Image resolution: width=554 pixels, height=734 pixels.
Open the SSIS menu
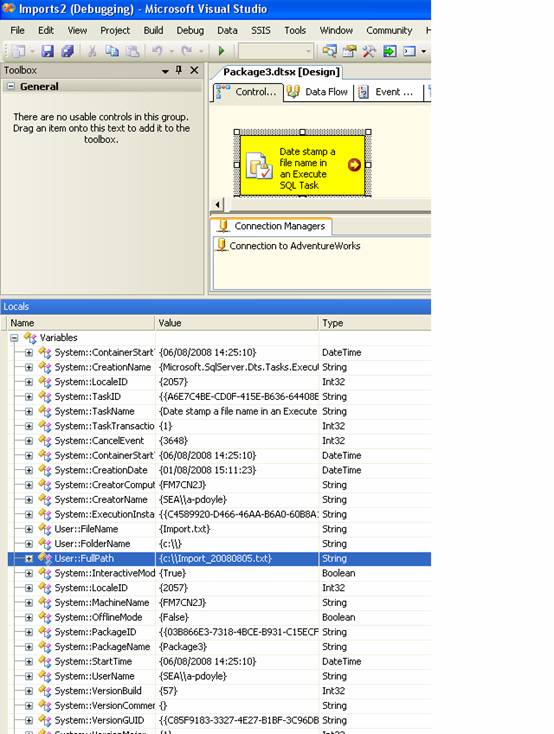pos(260,30)
